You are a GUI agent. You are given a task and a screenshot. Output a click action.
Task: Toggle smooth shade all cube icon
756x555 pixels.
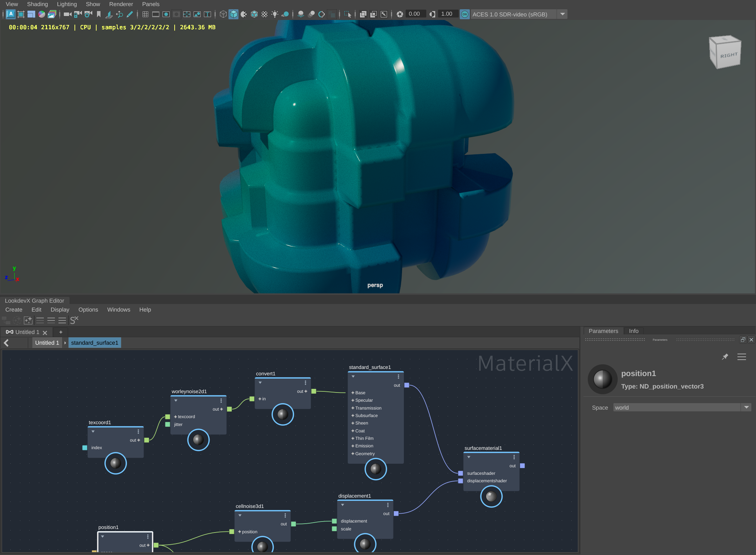[233, 14]
